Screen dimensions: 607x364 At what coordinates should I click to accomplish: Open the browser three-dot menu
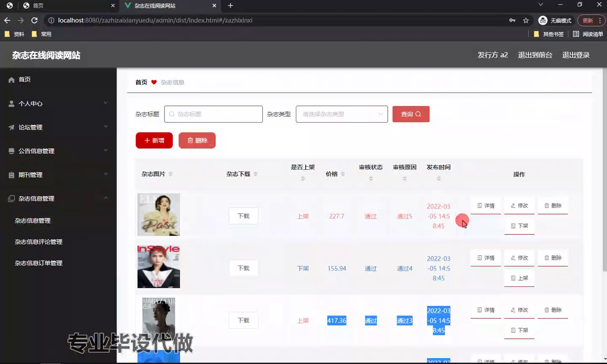click(x=600, y=20)
